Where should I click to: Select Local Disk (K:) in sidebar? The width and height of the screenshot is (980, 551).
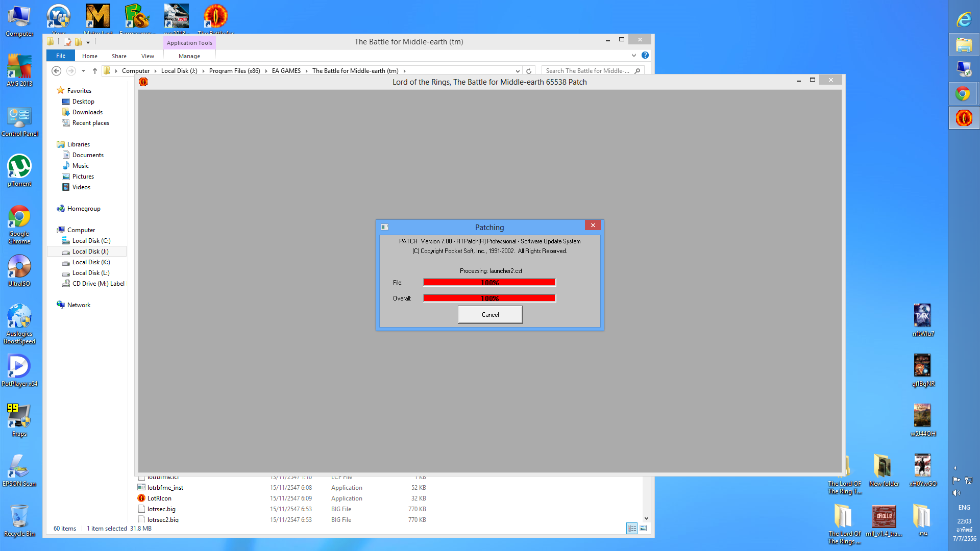tap(91, 262)
